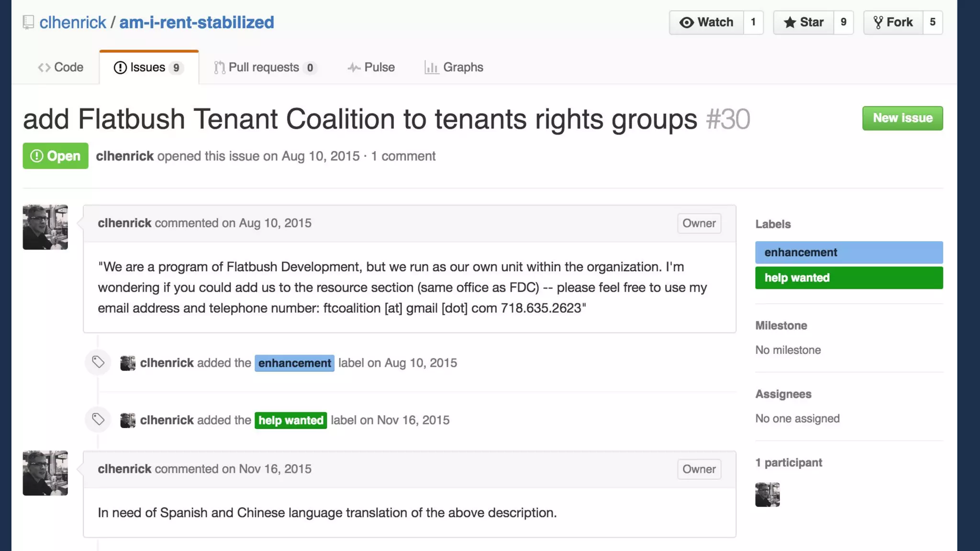Click the New issue button
The height and width of the screenshot is (551, 980).
tap(902, 118)
